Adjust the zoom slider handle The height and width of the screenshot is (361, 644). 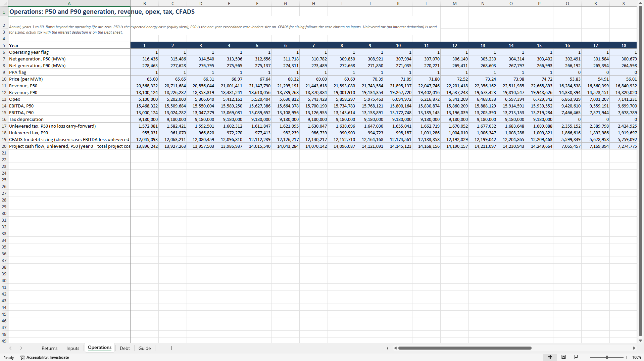pos(607,357)
